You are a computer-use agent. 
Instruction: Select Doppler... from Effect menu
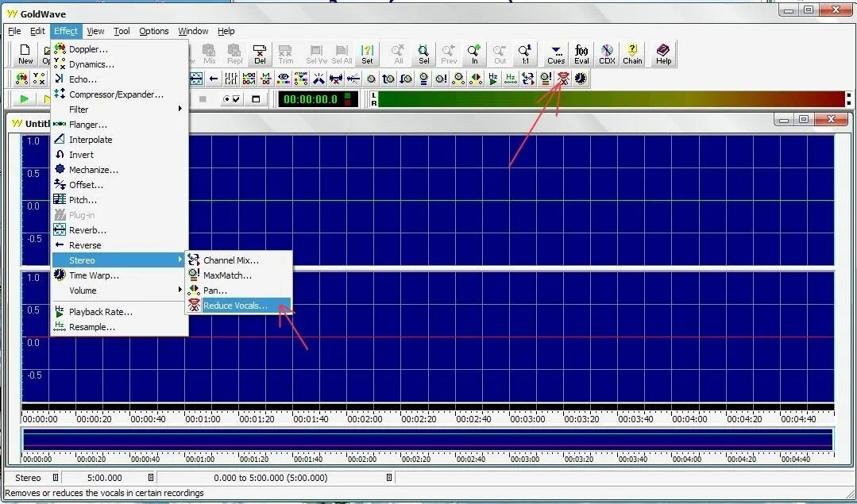click(120, 49)
